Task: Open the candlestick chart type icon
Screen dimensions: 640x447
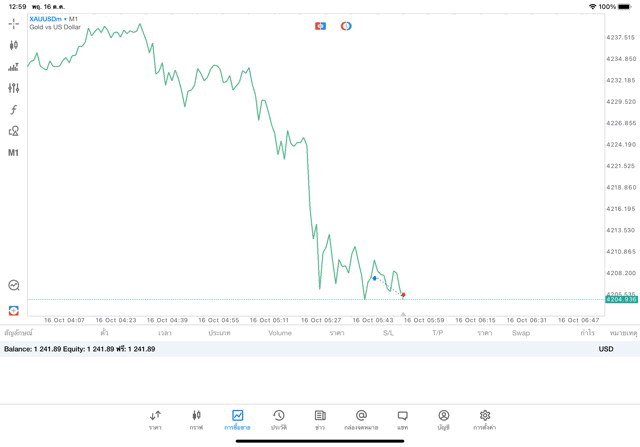Action: pyautogui.click(x=14, y=45)
